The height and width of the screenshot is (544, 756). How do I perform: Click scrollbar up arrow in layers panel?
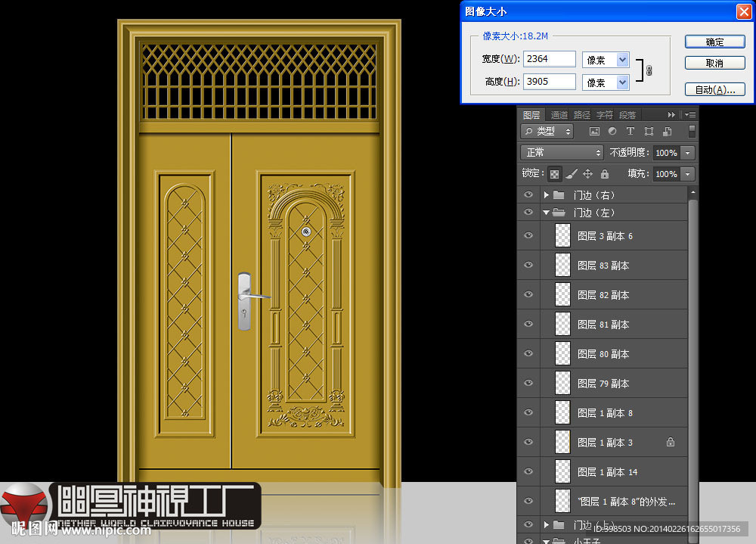point(692,192)
